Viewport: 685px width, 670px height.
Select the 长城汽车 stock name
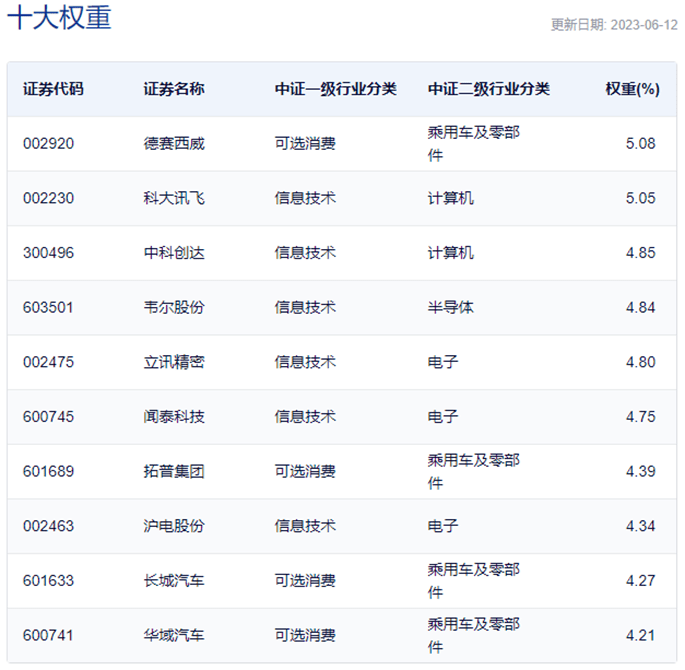[x=174, y=580]
